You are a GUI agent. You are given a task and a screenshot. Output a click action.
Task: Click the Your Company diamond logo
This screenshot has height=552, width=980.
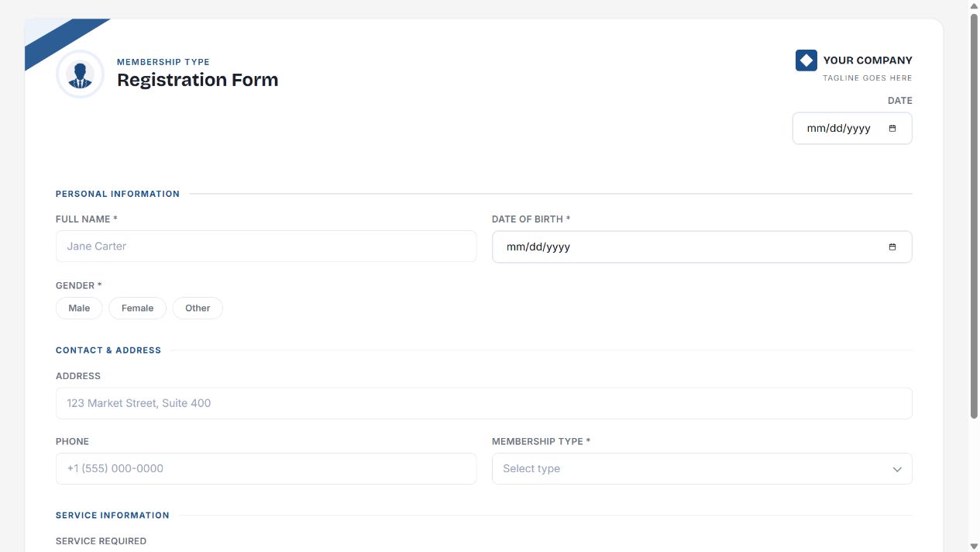pyautogui.click(x=806, y=60)
